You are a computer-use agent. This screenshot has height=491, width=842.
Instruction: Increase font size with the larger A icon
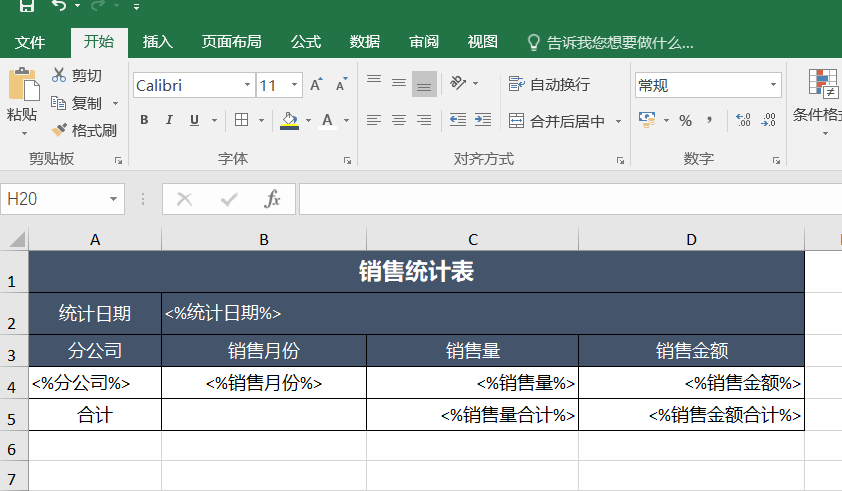316,84
